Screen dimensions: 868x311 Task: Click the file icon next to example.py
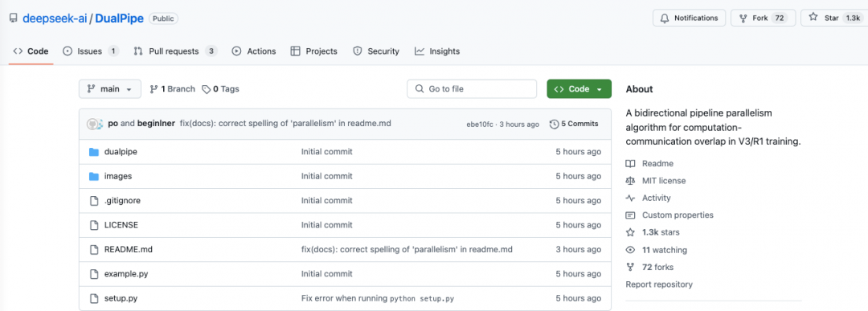(x=93, y=273)
